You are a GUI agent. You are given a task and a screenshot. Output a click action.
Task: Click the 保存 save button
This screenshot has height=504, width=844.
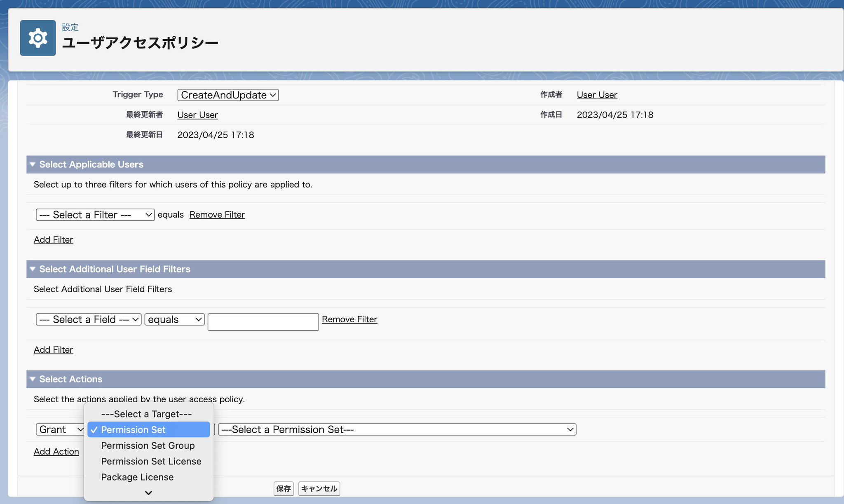pyautogui.click(x=284, y=488)
